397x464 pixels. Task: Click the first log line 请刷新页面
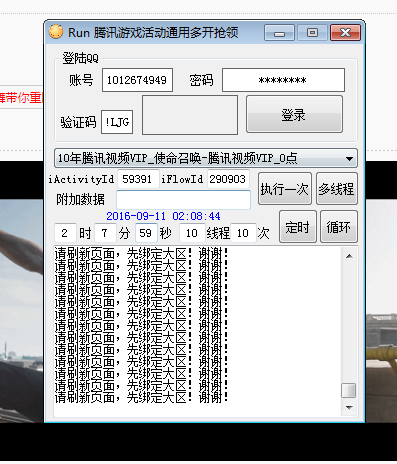[x=141, y=253]
